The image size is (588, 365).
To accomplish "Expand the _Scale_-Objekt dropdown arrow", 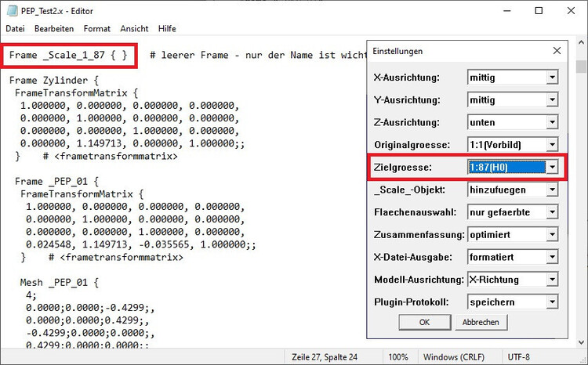I will tap(552, 190).
